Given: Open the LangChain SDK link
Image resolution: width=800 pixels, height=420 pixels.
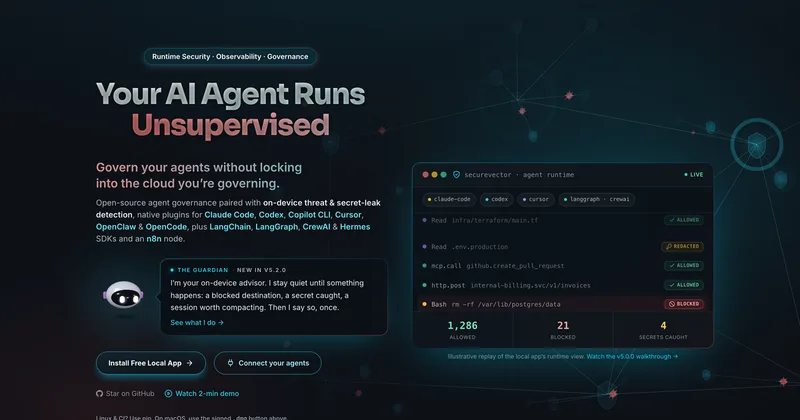Looking at the screenshot, I should pos(230,227).
